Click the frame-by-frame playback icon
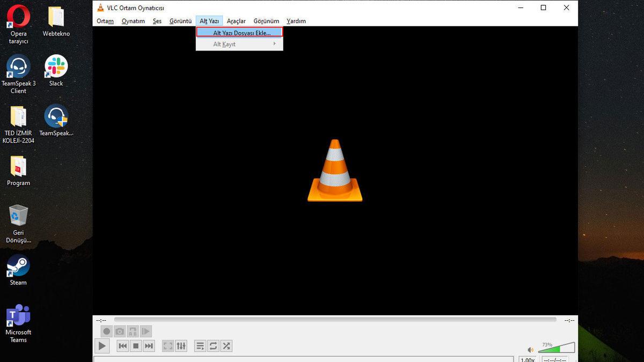Viewport: 644px width, 362px height. [145, 331]
